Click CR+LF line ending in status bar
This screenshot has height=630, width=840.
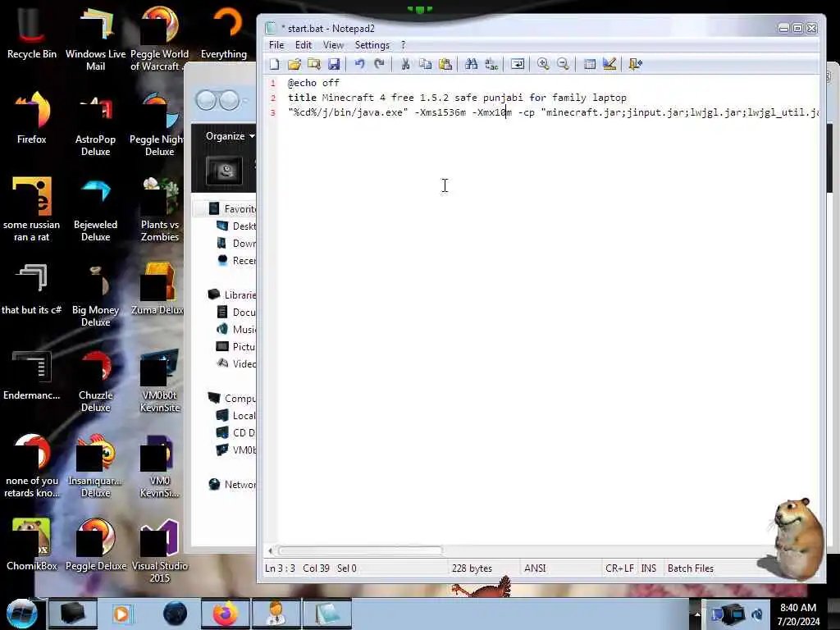coord(619,568)
